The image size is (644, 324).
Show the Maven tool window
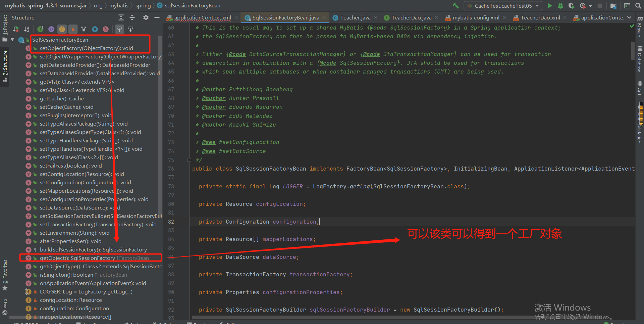click(640, 28)
